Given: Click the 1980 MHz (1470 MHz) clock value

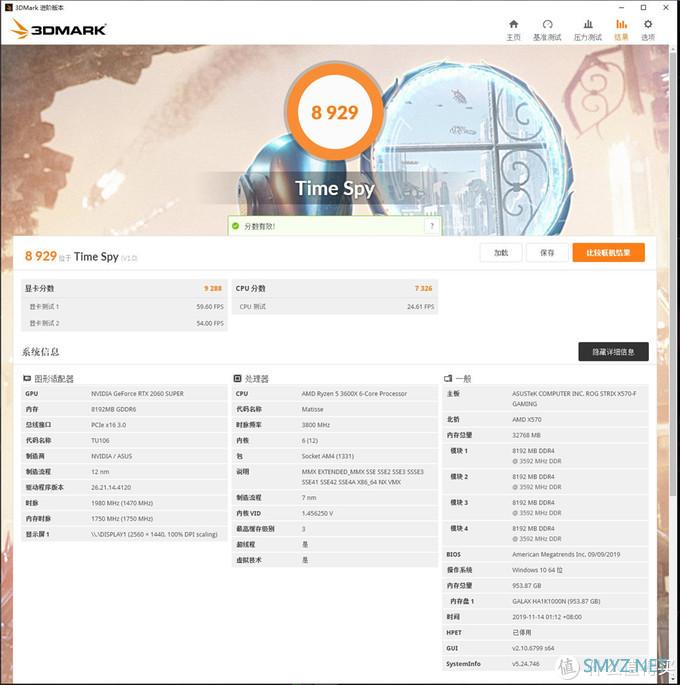Looking at the screenshot, I should pos(122,503).
